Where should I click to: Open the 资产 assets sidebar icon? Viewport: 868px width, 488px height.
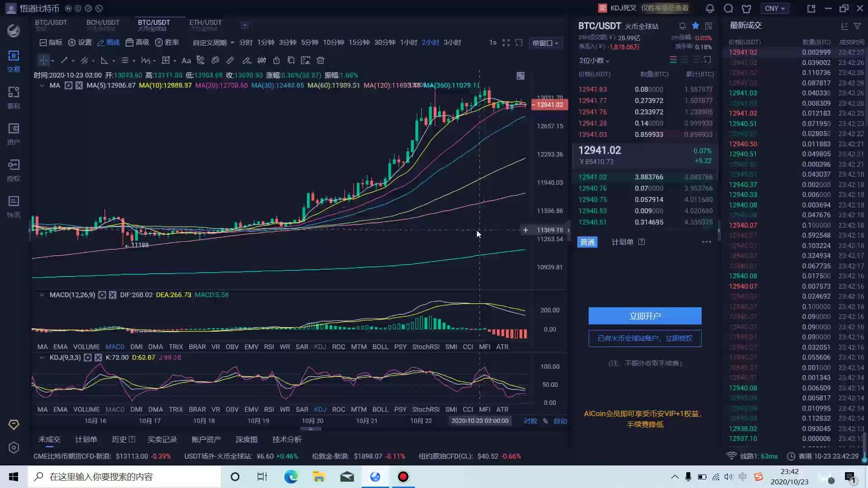(14, 134)
